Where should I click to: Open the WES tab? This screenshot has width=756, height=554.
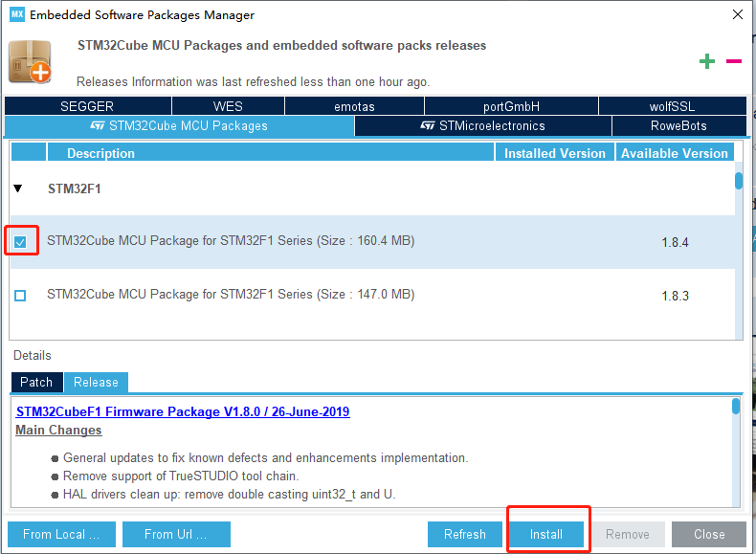(228, 106)
